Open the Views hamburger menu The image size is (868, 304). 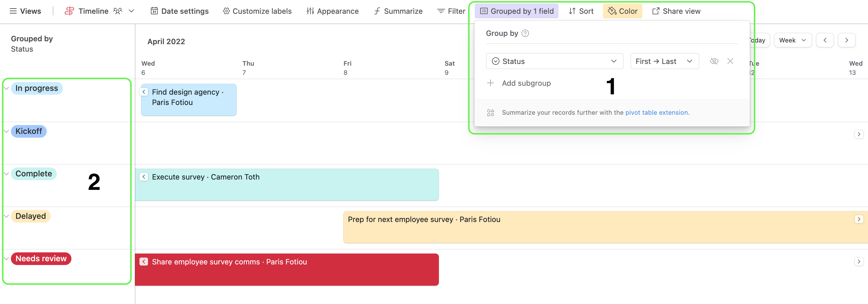25,11
